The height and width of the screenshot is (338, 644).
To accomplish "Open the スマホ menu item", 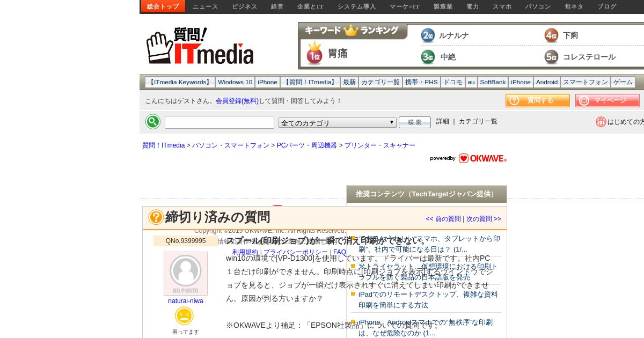I will (502, 6).
